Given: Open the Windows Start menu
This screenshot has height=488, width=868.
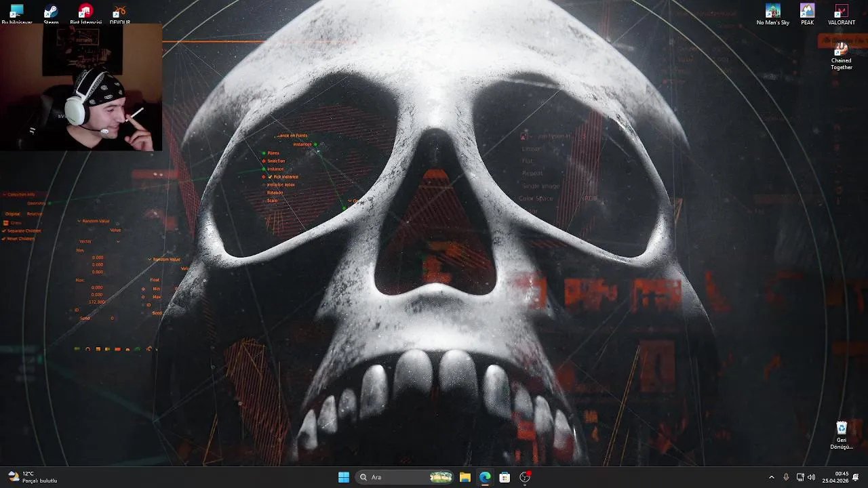Looking at the screenshot, I should (344, 477).
